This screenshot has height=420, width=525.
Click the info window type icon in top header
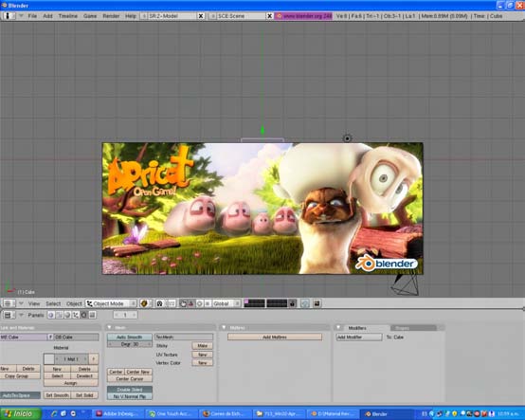tap(9, 16)
